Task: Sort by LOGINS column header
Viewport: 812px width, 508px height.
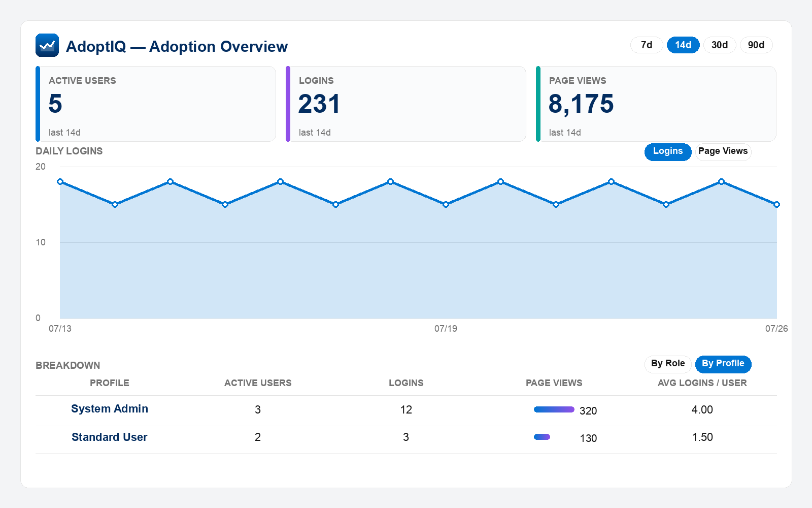Action: coord(406,383)
